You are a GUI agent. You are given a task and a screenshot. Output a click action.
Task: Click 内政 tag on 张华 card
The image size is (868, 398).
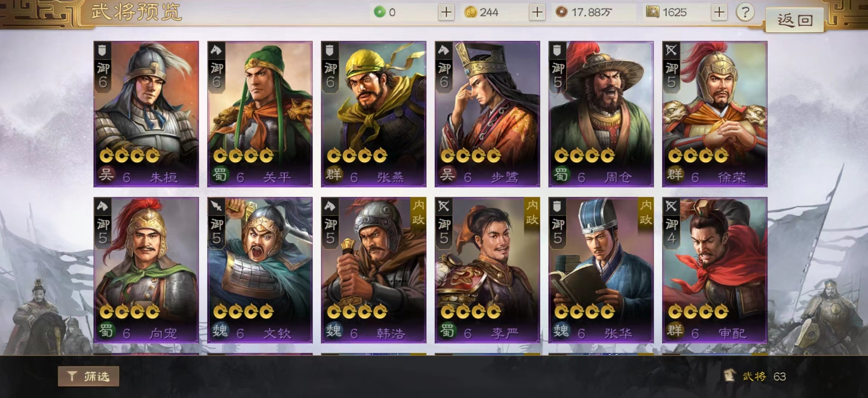(x=646, y=213)
